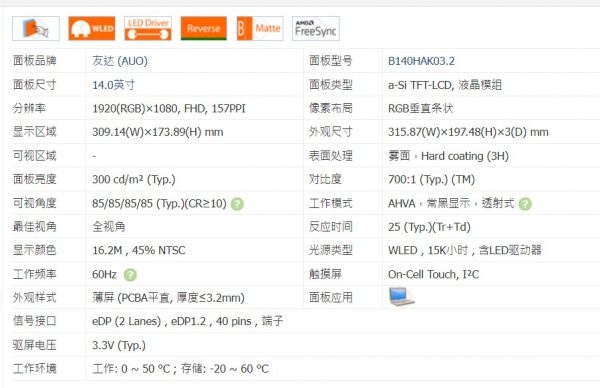Open the 14.0英寸 panel size link

pyautogui.click(x=113, y=85)
